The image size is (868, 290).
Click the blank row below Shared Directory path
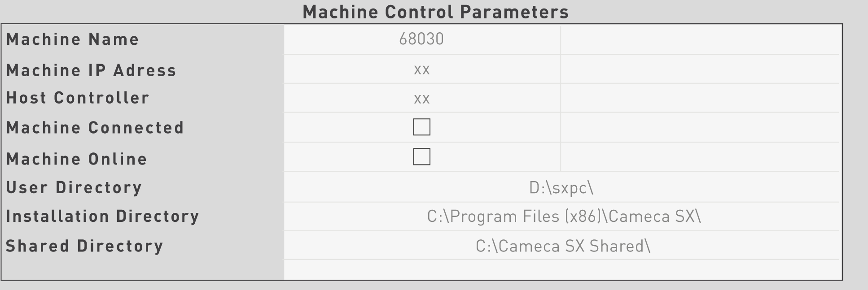coord(561,270)
